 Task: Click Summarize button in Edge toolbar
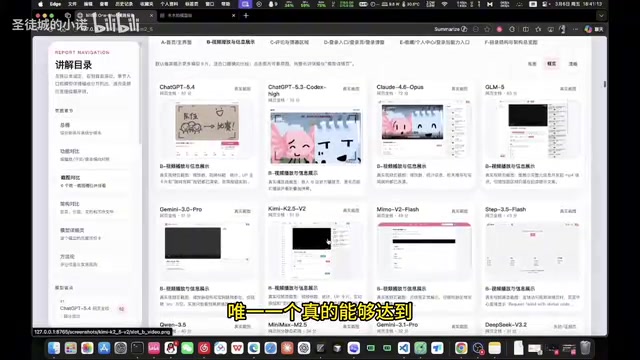pyautogui.click(x=451, y=29)
